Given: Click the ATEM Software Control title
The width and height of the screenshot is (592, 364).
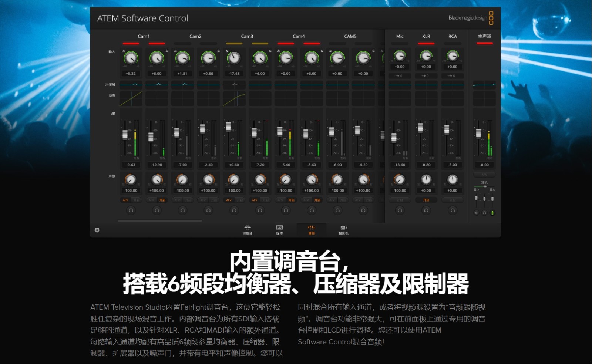Looking at the screenshot, I should click(143, 18).
